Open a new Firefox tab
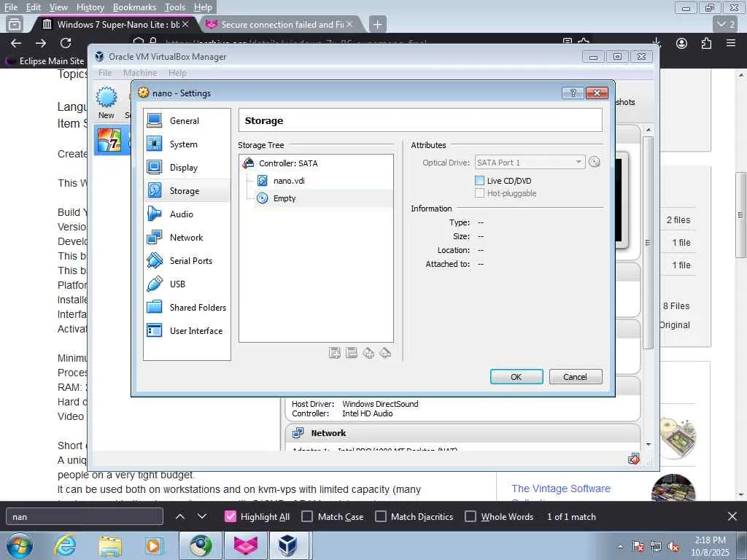 pyautogui.click(x=377, y=24)
